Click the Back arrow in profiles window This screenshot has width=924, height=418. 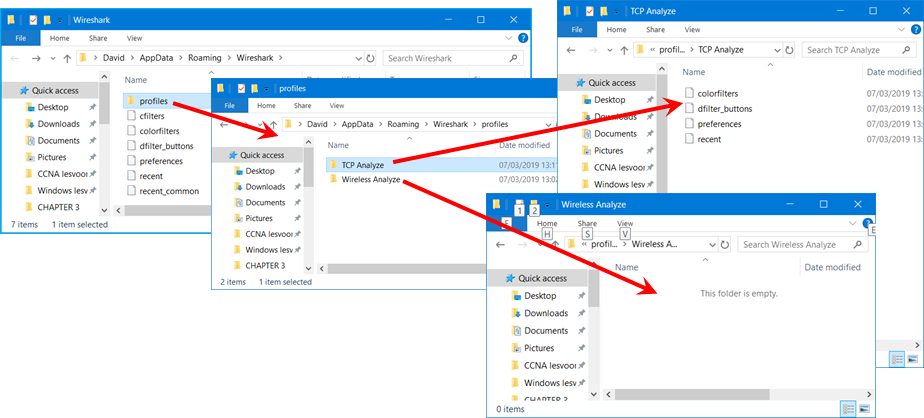click(x=225, y=125)
